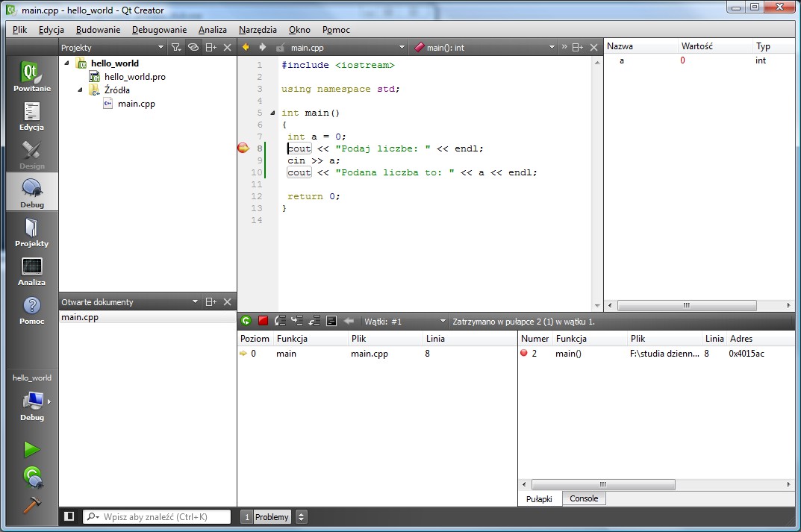Close the Otwarte dokumenty panel
The height and width of the screenshot is (532, 801).
(228, 301)
